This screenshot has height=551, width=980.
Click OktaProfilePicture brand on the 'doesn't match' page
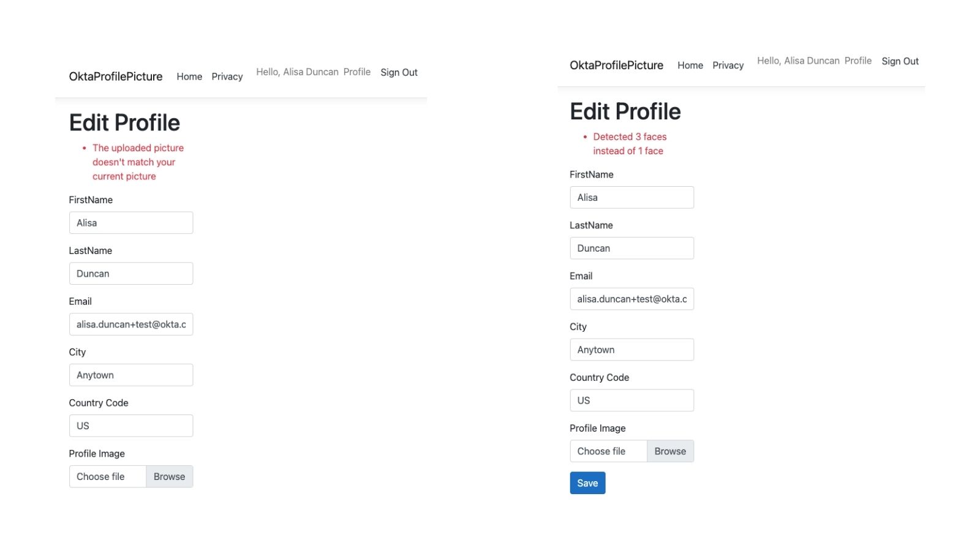[116, 77]
